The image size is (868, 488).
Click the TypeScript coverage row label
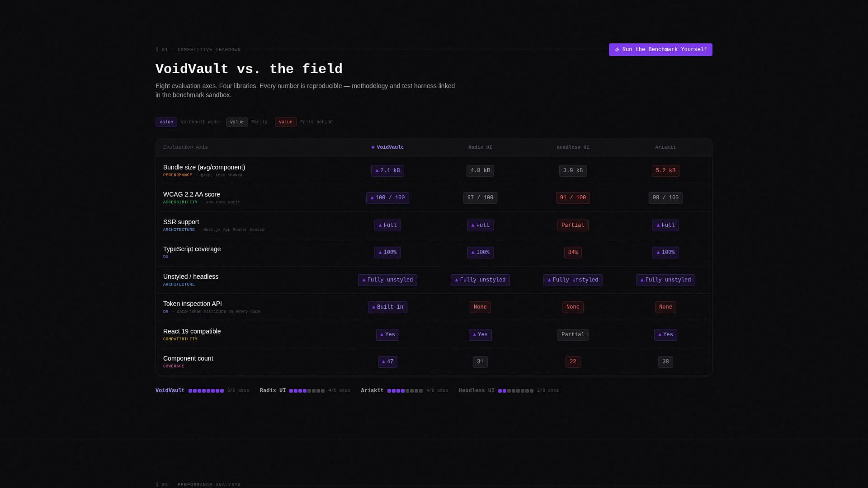point(192,249)
